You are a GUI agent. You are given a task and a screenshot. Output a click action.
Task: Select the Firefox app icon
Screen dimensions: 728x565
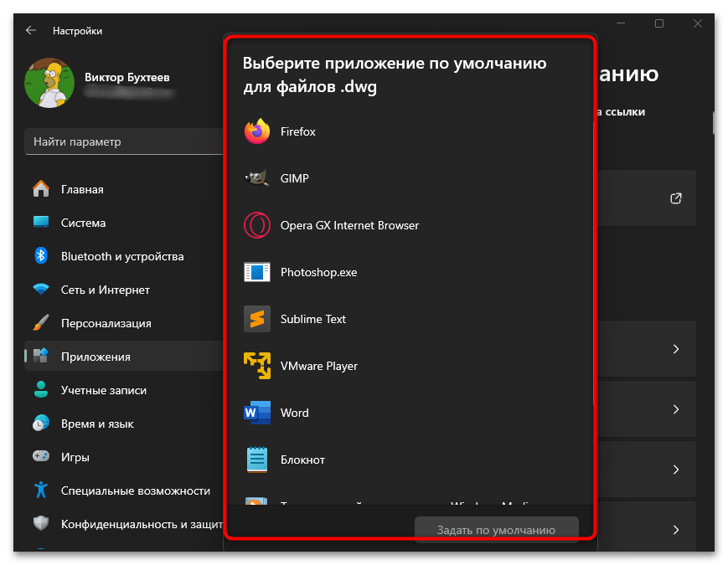(x=256, y=131)
